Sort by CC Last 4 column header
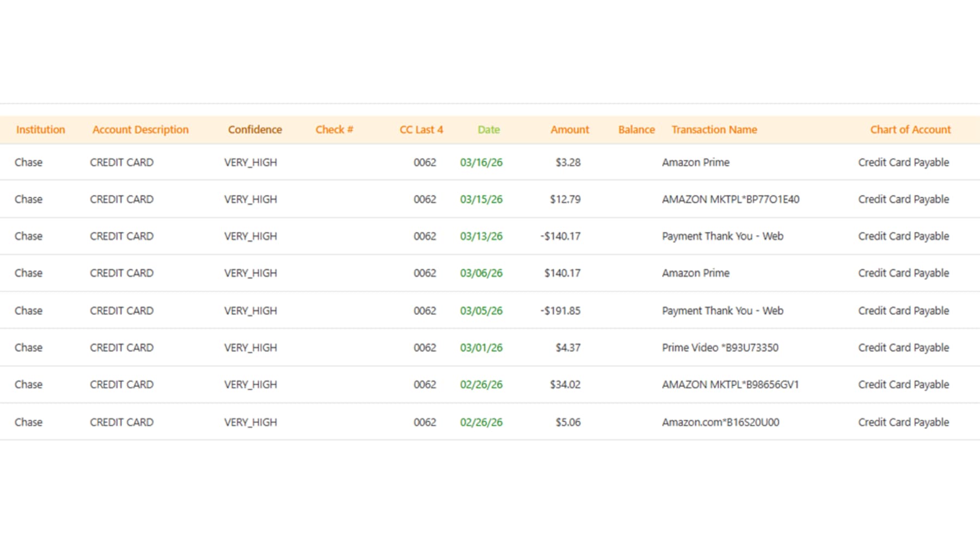This screenshot has height=552, width=980. 421,130
